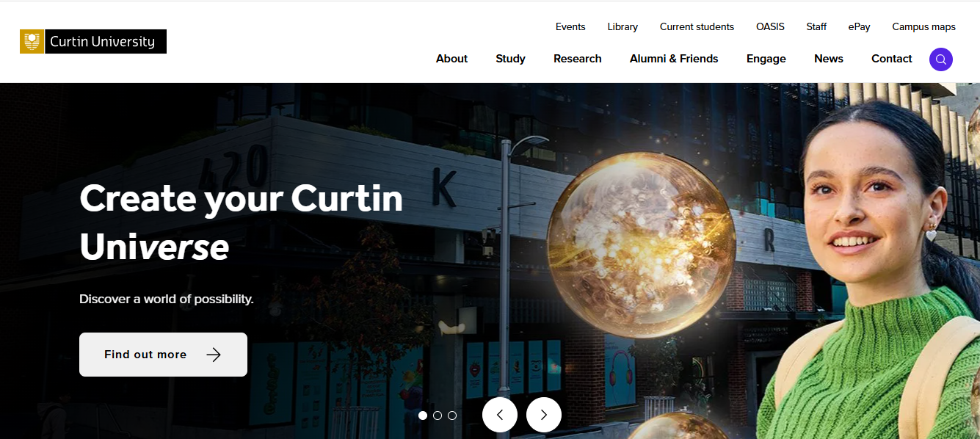980x439 pixels.
Task: Click 'Discover a world of possibility.' text
Action: point(167,300)
